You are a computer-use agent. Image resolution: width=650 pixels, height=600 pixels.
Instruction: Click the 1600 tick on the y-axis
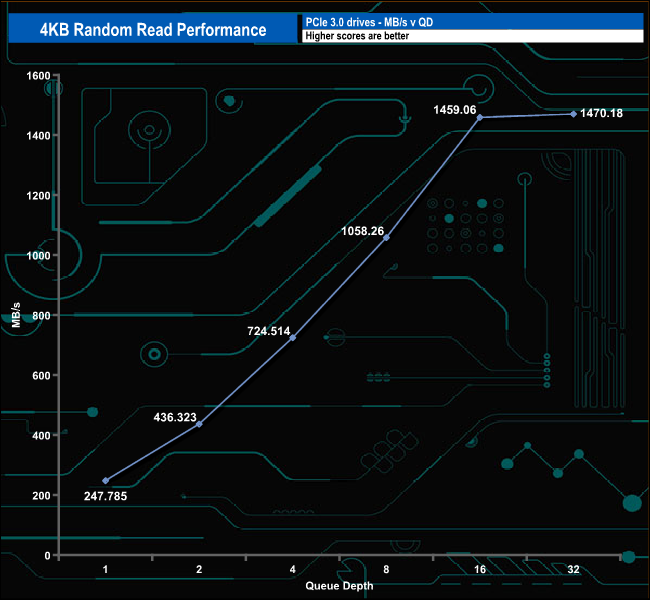click(38, 75)
